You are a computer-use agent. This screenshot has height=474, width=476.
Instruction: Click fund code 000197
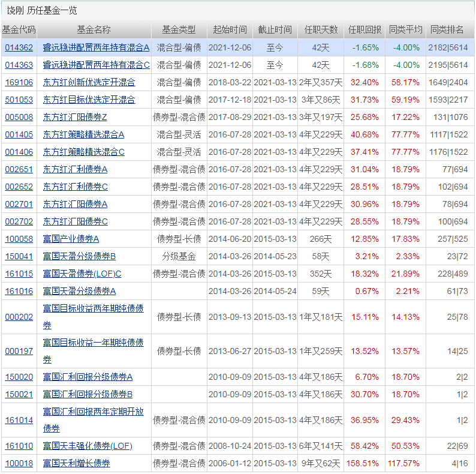click(x=19, y=351)
